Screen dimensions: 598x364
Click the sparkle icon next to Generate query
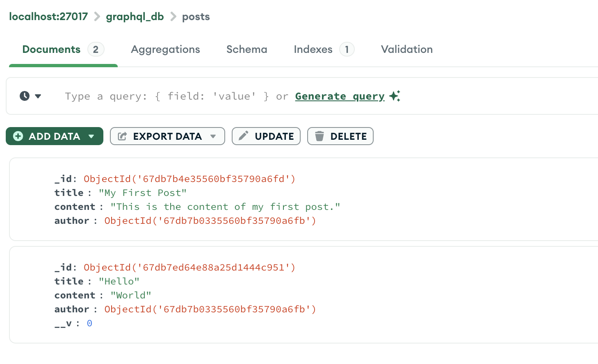tap(395, 96)
